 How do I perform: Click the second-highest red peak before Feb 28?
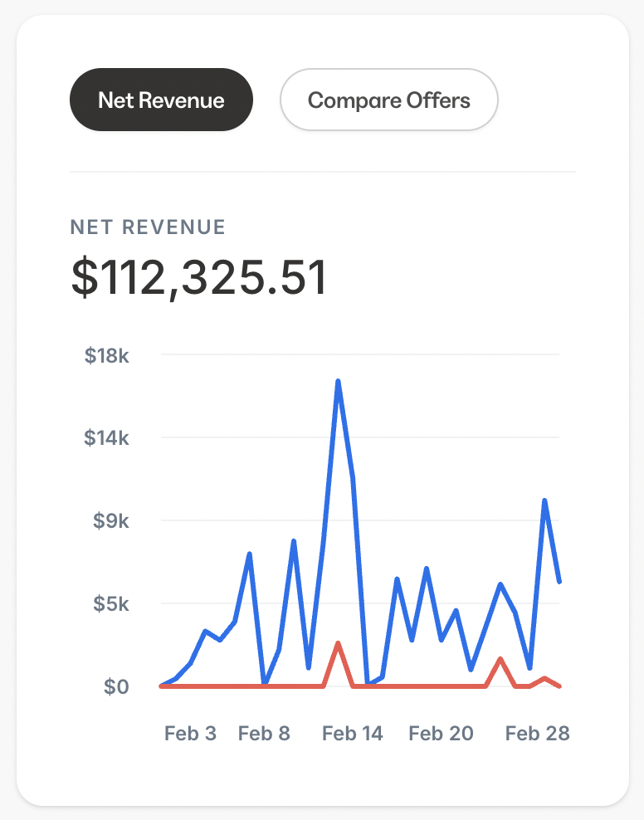click(500, 659)
